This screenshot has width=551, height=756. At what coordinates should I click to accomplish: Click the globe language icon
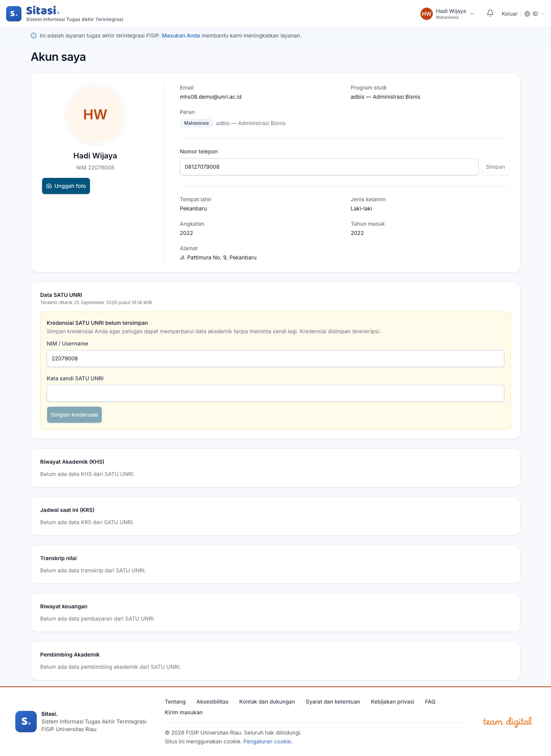527,14
